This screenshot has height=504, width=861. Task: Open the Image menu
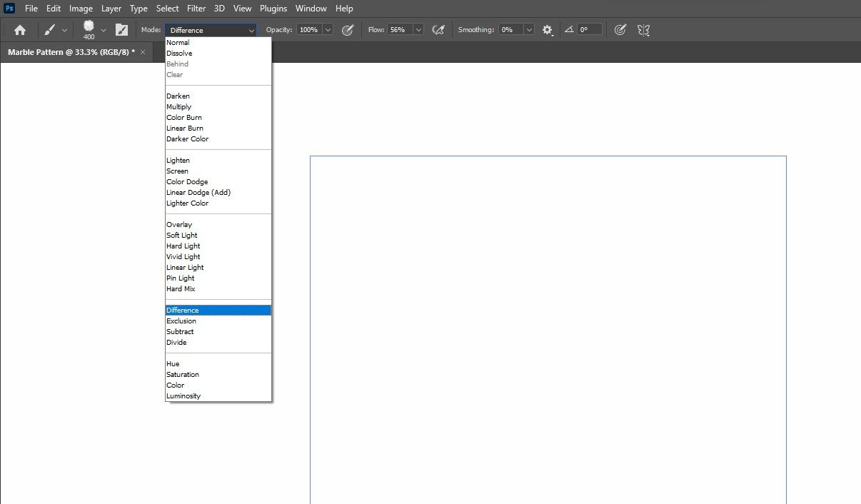(81, 9)
